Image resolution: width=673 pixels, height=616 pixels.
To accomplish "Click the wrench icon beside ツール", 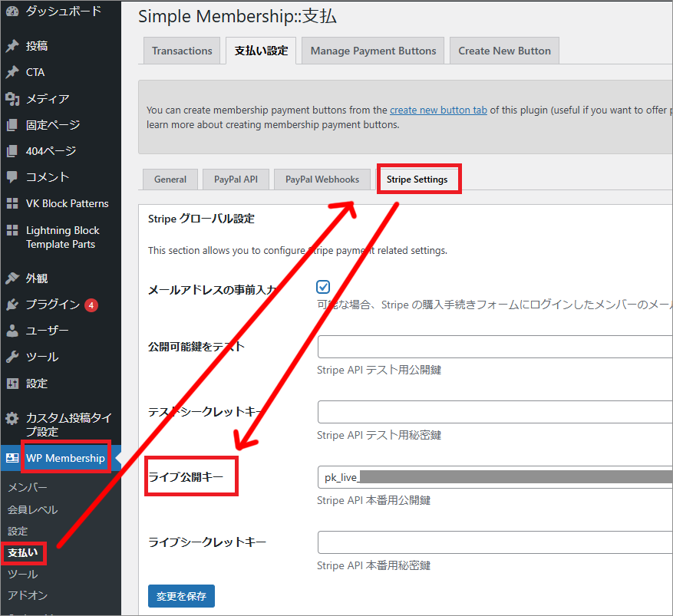I will [12, 357].
